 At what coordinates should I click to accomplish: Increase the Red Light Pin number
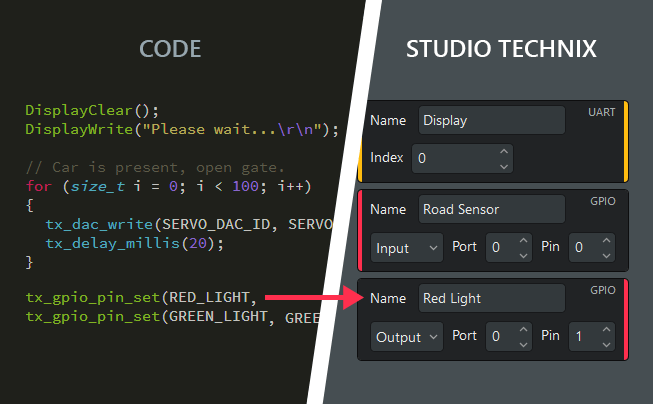pyautogui.click(x=606, y=329)
